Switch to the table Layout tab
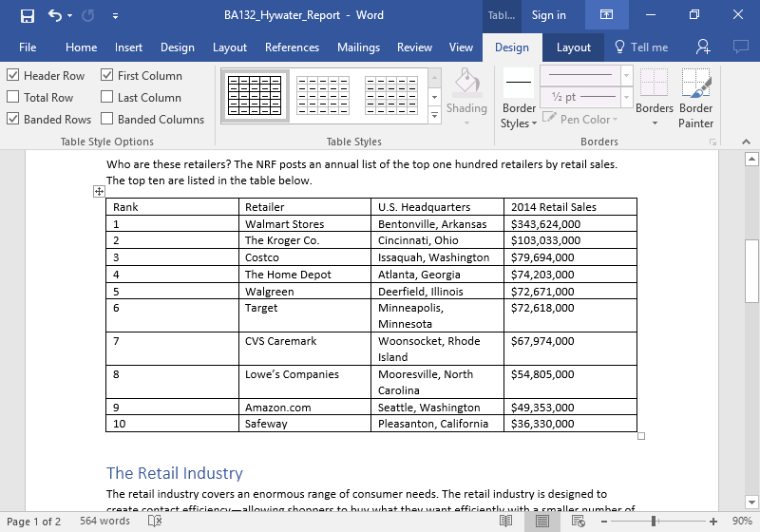 573,47
